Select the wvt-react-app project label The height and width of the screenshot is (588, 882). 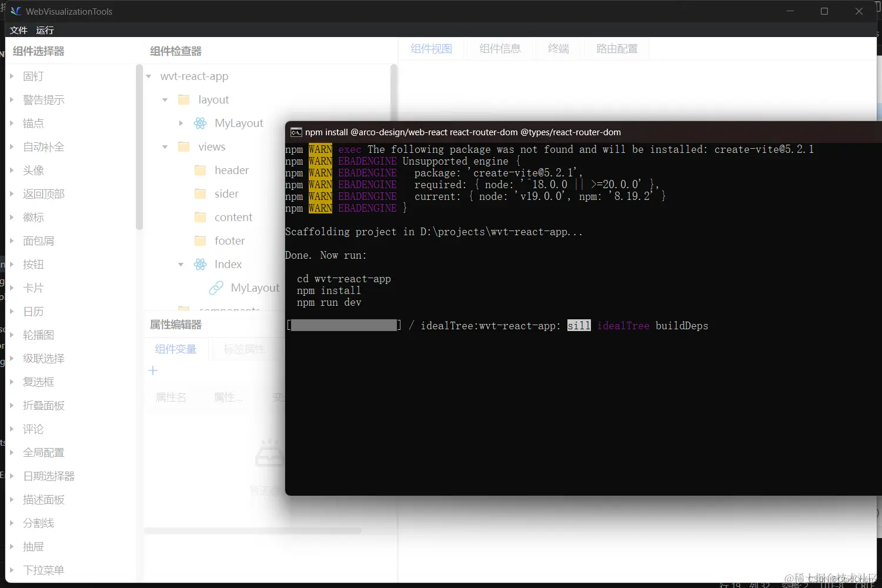194,76
